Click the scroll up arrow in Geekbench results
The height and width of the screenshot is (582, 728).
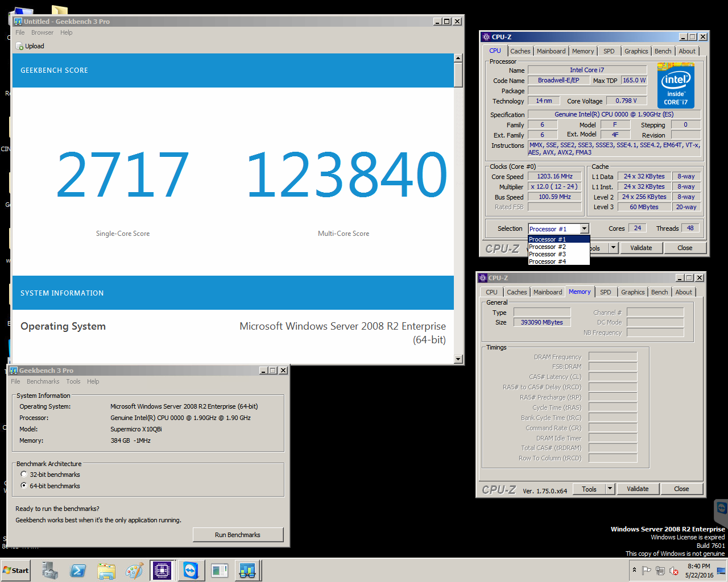(458, 58)
